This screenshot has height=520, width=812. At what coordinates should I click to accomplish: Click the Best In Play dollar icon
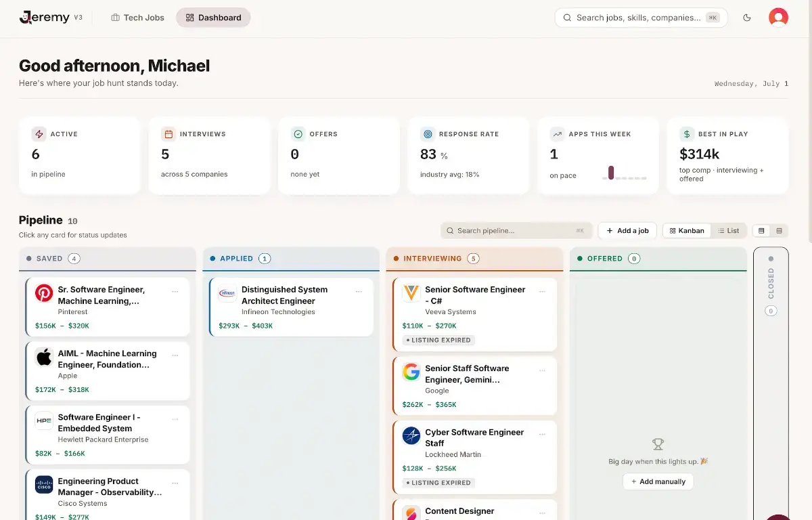click(687, 134)
